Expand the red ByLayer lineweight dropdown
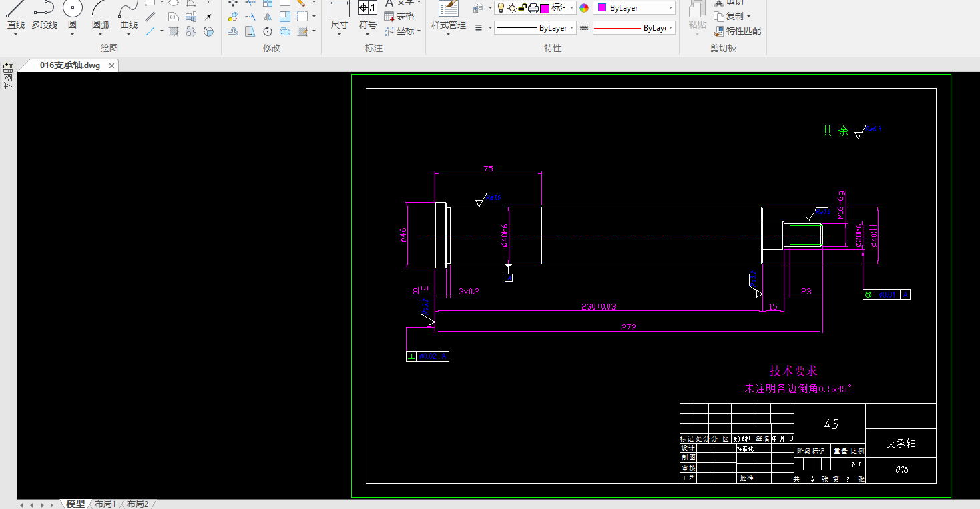This screenshot has width=980, height=509. 670,28
